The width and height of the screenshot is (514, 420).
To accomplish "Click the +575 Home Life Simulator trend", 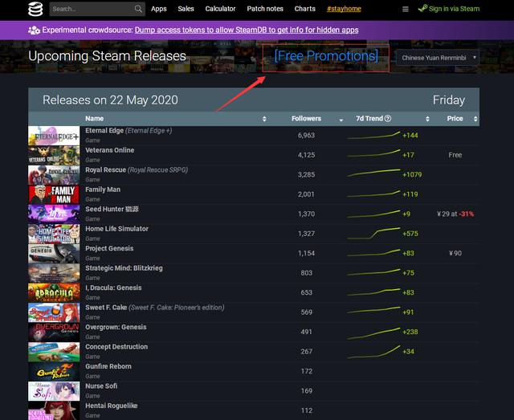I will tap(410, 234).
